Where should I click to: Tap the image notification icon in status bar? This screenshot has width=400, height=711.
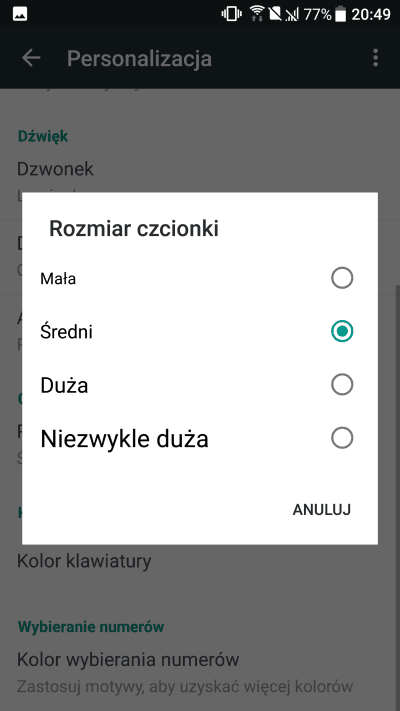tap(20, 14)
